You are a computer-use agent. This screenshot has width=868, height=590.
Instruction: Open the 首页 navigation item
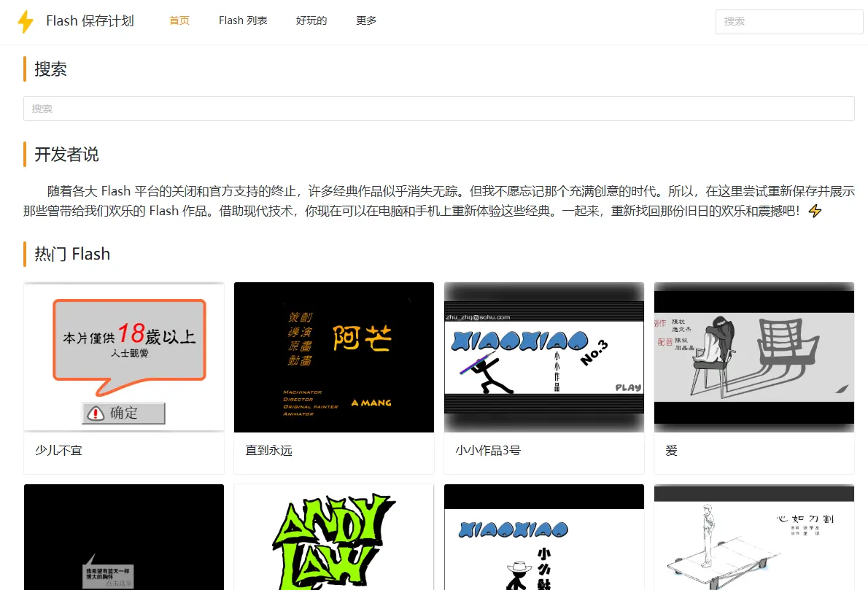[x=179, y=21]
